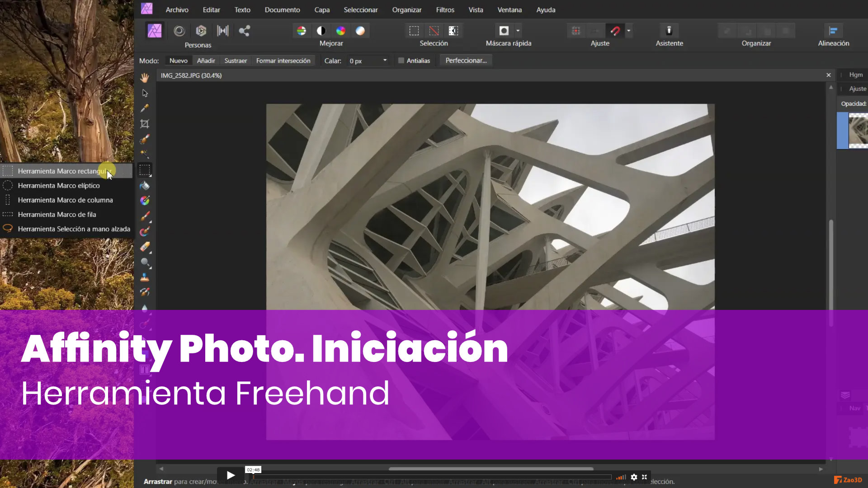Apply Auto Colors wheel icon
Screen dimensions: 868x488
click(341, 31)
